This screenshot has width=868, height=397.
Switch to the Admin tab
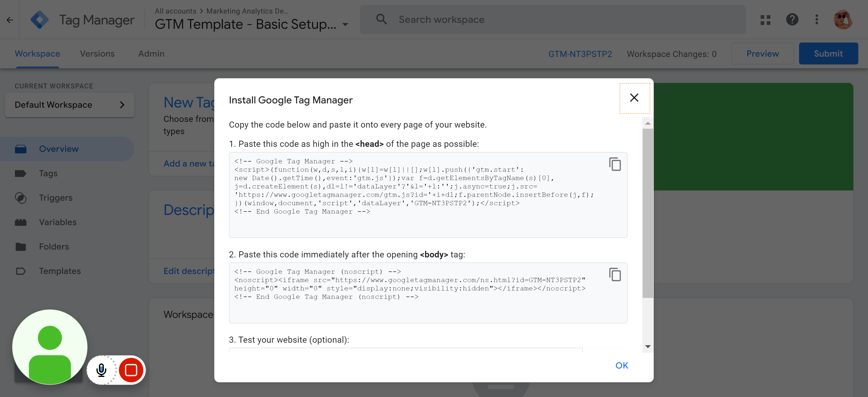click(x=151, y=54)
